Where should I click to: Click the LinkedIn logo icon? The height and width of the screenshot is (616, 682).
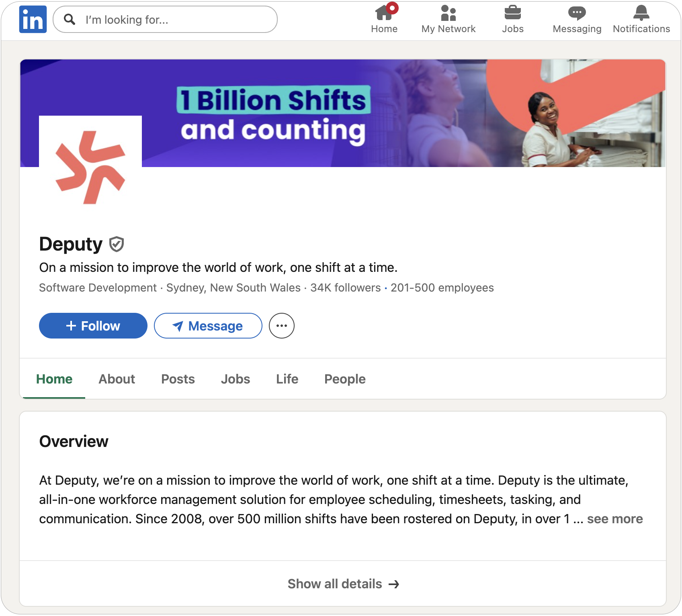pos(33,19)
